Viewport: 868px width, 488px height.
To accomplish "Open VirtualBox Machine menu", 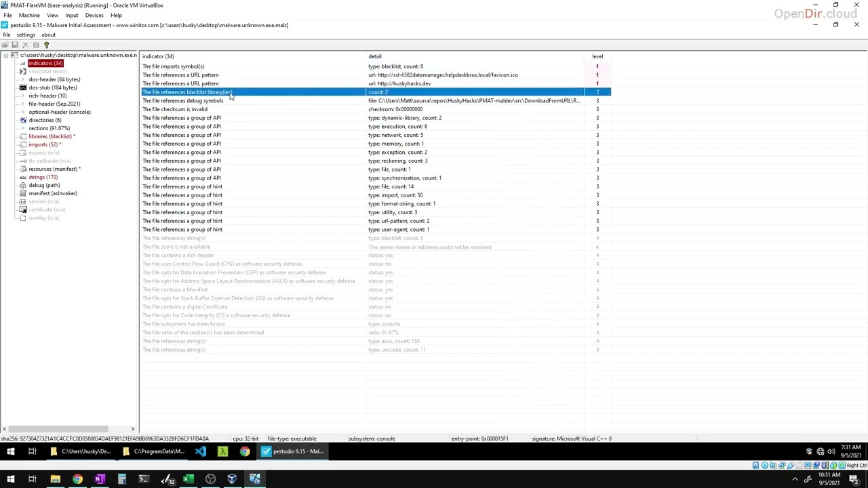I will [29, 15].
